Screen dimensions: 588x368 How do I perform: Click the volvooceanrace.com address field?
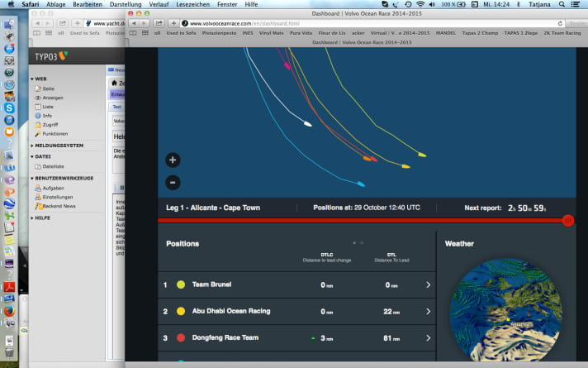[x=372, y=23]
